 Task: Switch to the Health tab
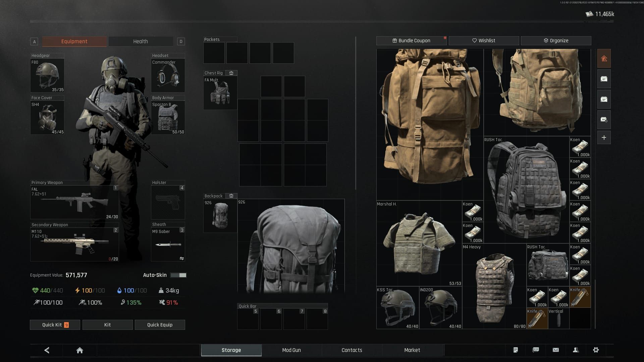pyautogui.click(x=141, y=41)
